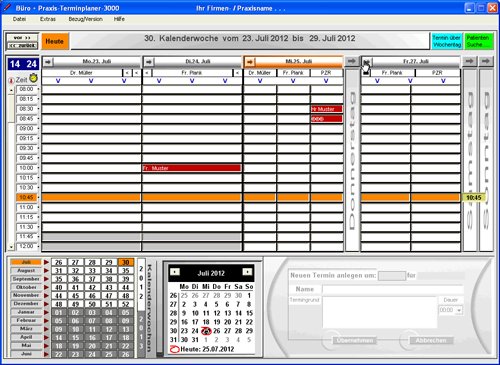This screenshot has width=500, height=365.
Task: Expand the collapsed Samstag column arrow
Action: tap(469, 61)
